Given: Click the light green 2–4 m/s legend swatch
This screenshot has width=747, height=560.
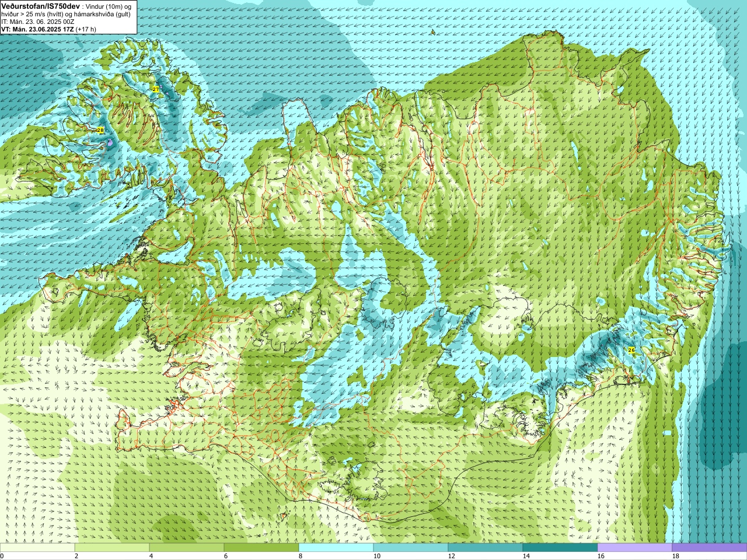Looking at the screenshot, I should (x=112, y=548).
